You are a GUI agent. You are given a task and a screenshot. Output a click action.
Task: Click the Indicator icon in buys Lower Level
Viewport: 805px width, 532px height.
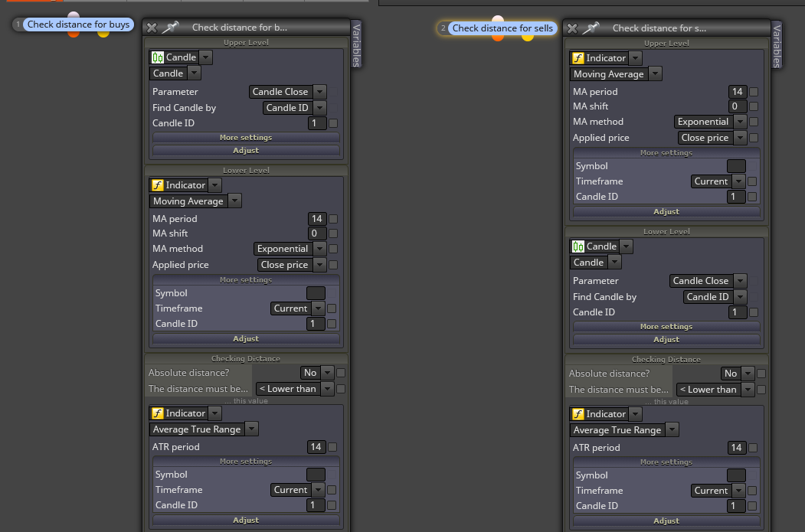[x=158, y=185]
